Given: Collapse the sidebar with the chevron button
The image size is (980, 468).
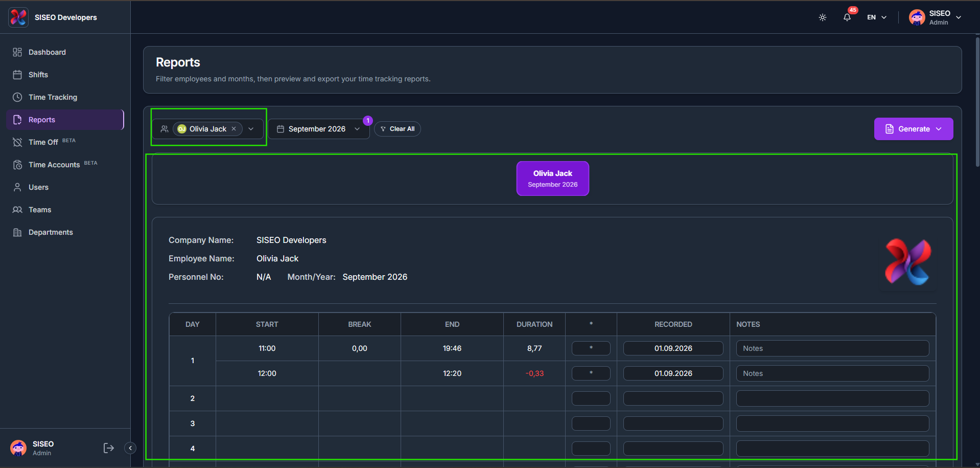Looking at the screenshot, I should coord(130,448).
